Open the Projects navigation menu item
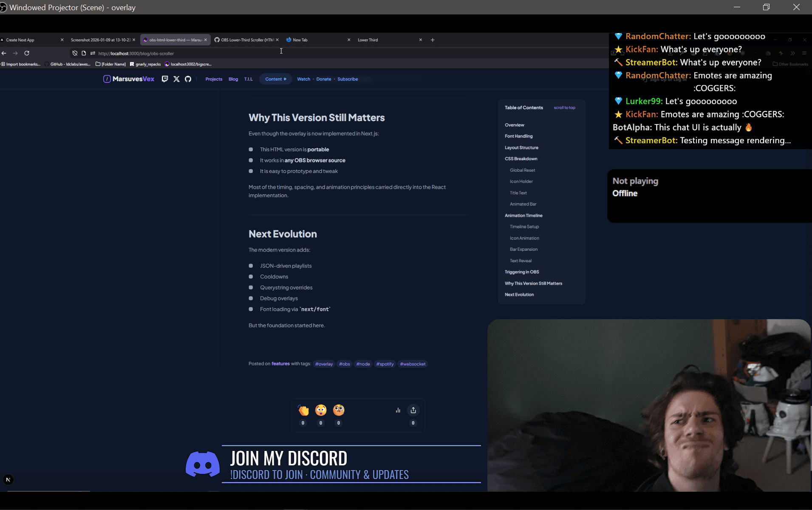This screenshot has width=812, height=510. [x=214, y=79]
